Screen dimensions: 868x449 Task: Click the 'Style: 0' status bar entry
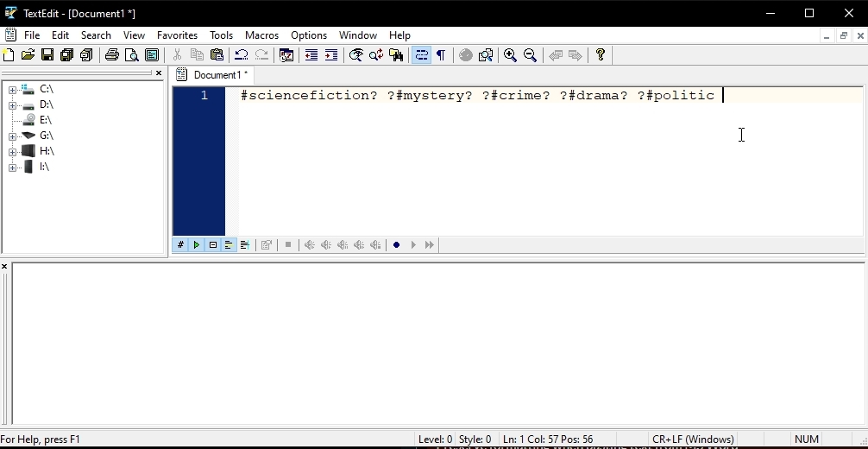point(475,440)
